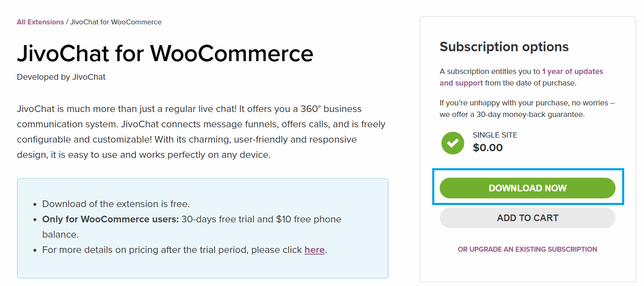This screenshot has width=644, height=286.
Task: Click the Subscription options heading
Action: pos(504,47)
